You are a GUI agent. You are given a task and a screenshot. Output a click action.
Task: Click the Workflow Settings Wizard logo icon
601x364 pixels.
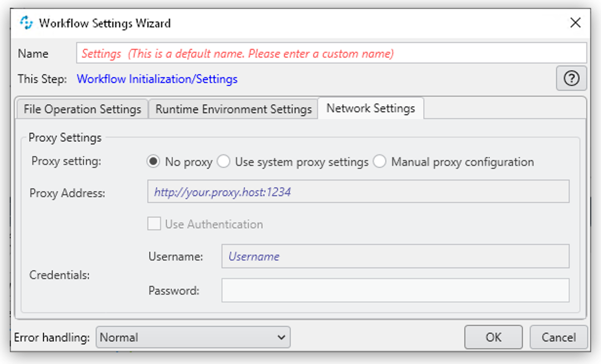[27, 22]
